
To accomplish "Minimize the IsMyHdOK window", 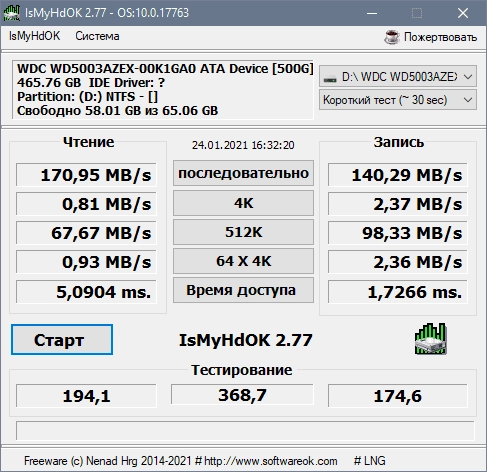I will (x=372, y=13).
